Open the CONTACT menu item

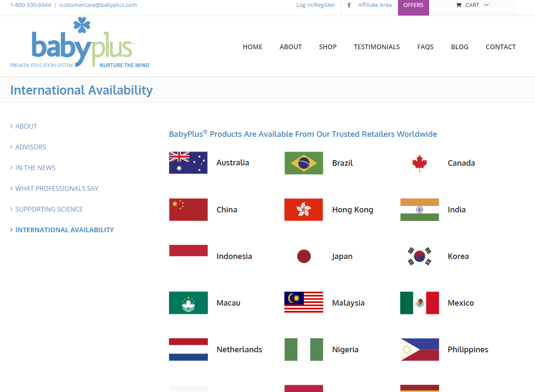point(500,47)
